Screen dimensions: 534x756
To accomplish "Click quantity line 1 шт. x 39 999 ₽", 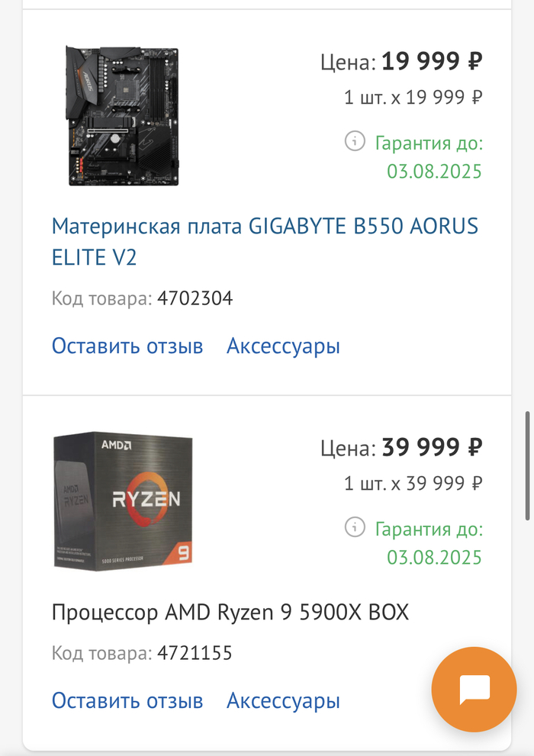I will pyautogui.click(x=413, y=483).
